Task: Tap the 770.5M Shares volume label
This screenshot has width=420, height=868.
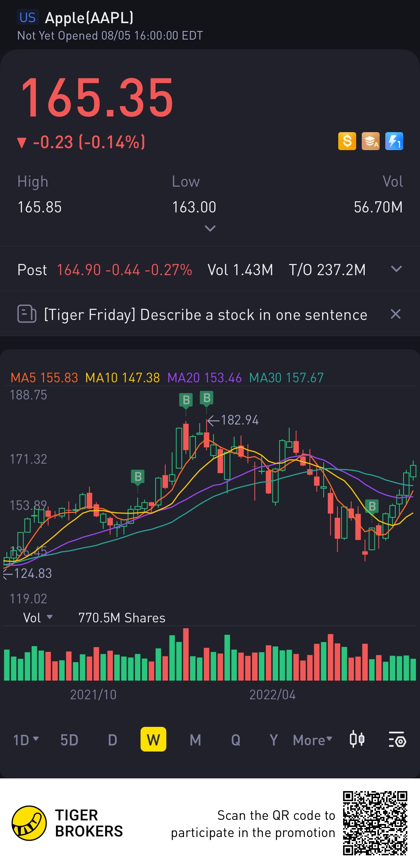Action: (x=122, y=618)
